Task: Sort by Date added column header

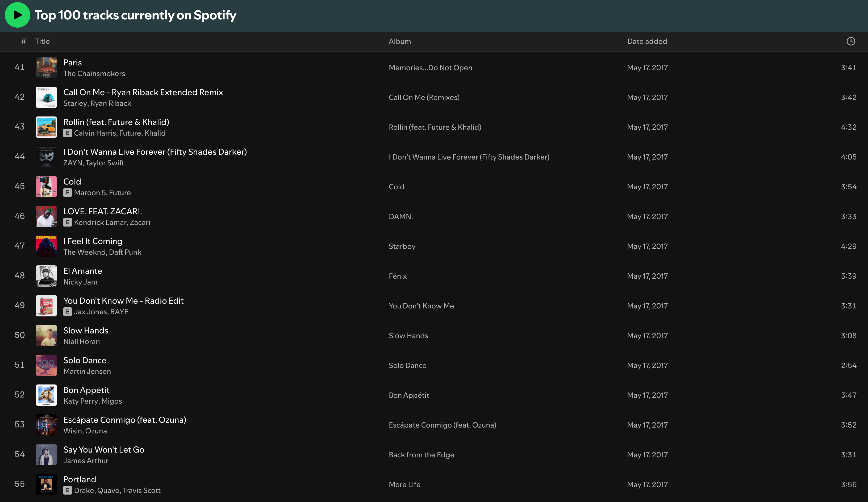Action: (x=647, y=41)
